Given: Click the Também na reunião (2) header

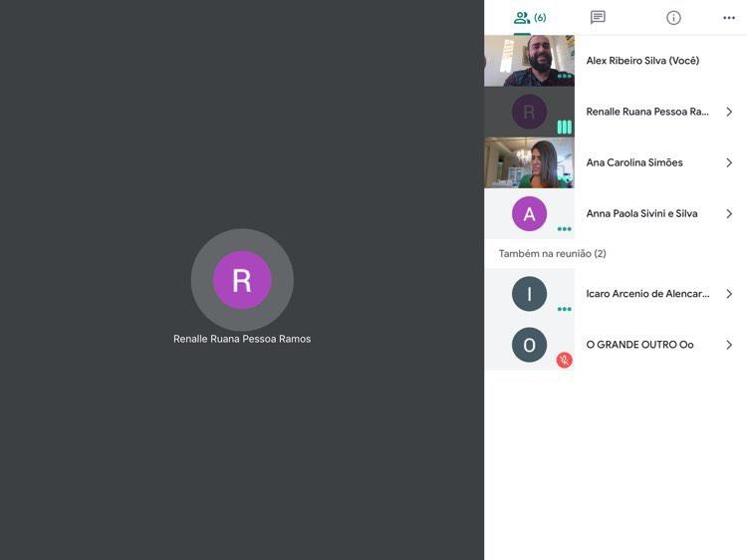Looking at the screenshot, I should 552,254.
